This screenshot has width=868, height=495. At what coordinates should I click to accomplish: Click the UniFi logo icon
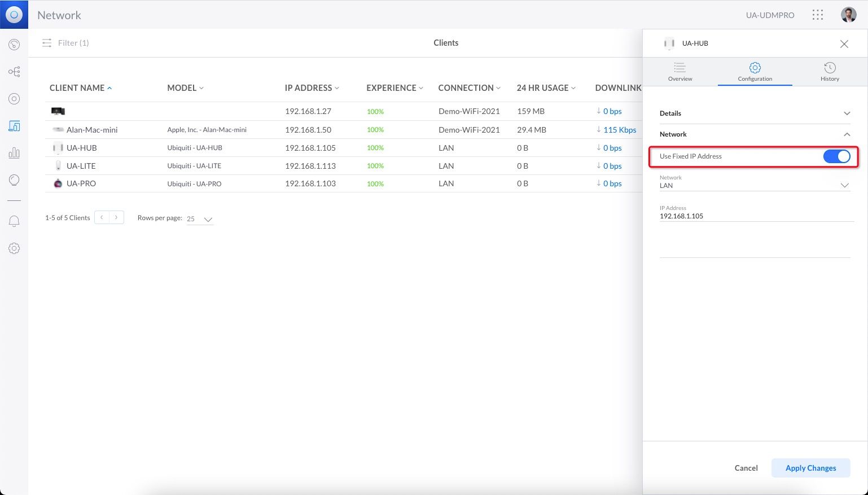click(x=14, y=15)
